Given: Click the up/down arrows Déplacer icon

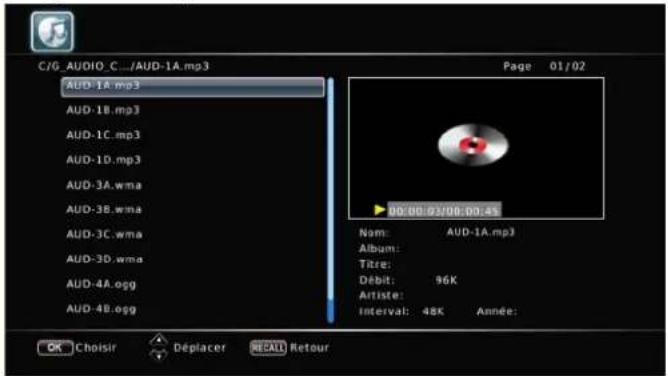Looking at the screenshot, I should [x=159, y=347].
